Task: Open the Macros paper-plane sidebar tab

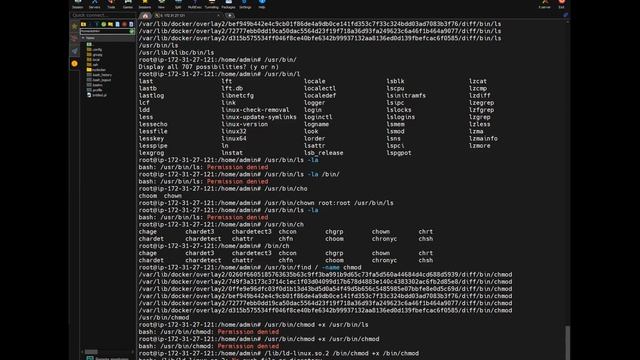Action: pos(74,51)
